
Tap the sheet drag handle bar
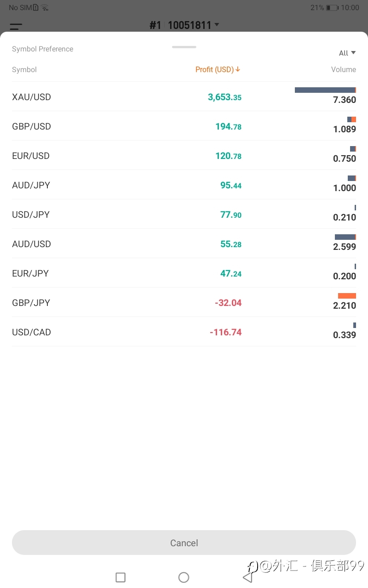pos(184,47)
